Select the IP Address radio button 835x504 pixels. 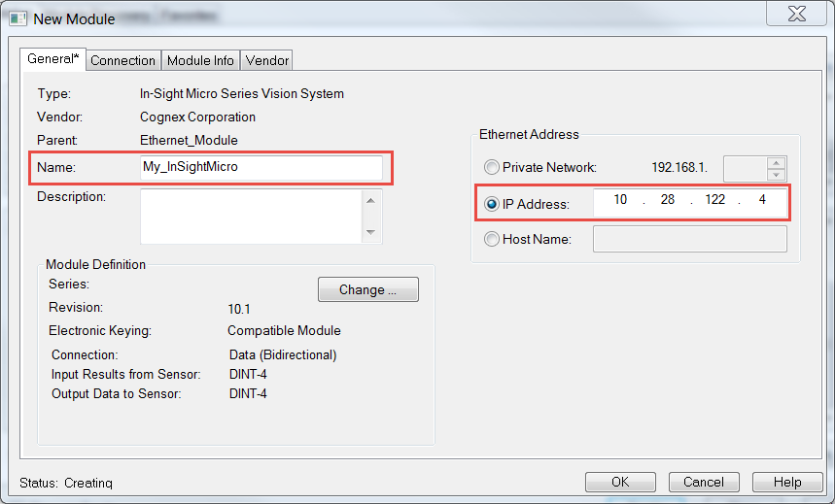(492, 204)
